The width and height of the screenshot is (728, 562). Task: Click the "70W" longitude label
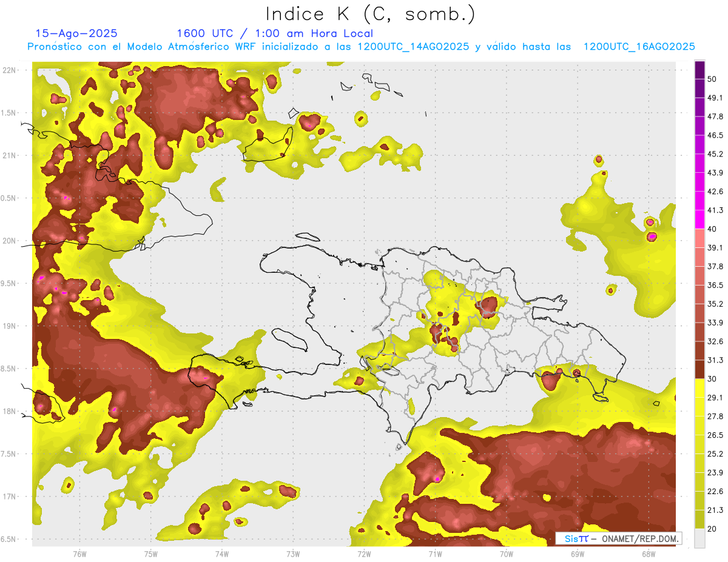[506, 554]
